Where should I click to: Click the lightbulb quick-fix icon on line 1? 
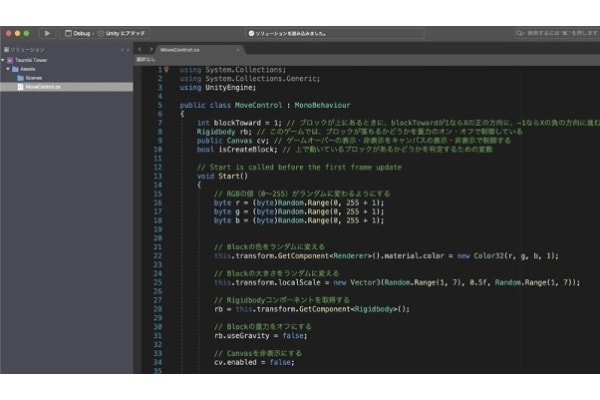coord(166,70)
